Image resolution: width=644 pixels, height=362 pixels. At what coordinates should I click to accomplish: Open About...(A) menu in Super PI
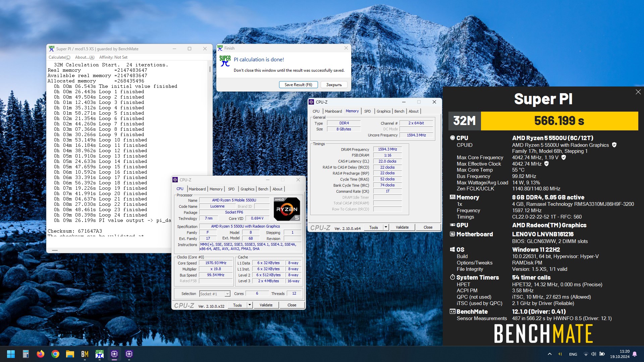(x=85, y=57)
